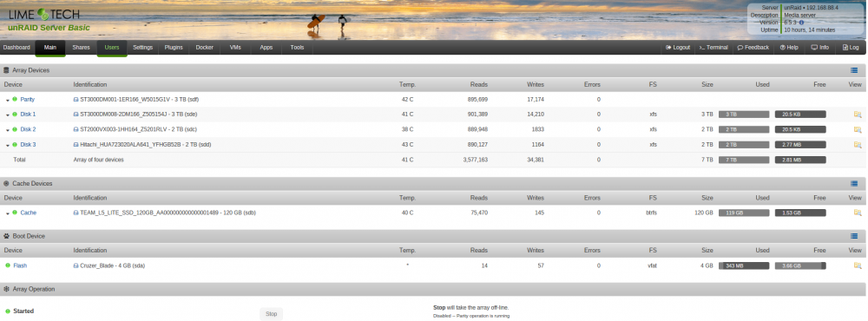Screen dimensions: 868x321
Task: Open the Disk 1 device link
Action: (x=29, y=115)
